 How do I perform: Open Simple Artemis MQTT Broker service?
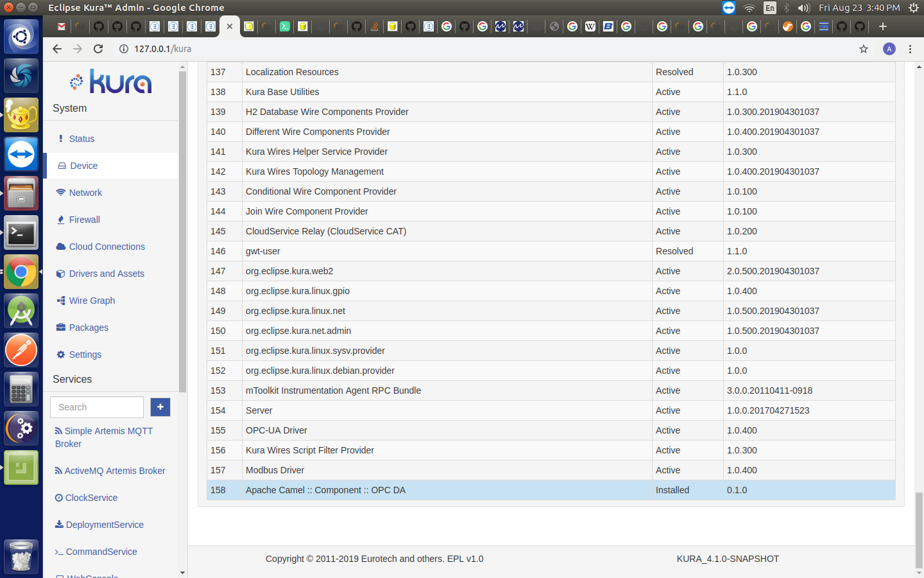point(104,437)
